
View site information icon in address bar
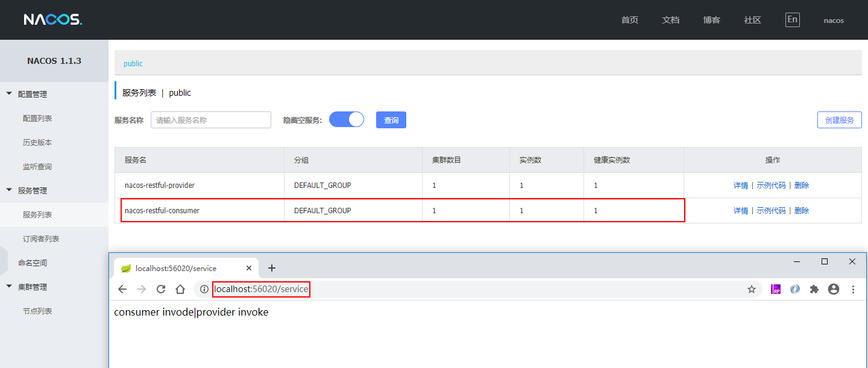point(204,289)
